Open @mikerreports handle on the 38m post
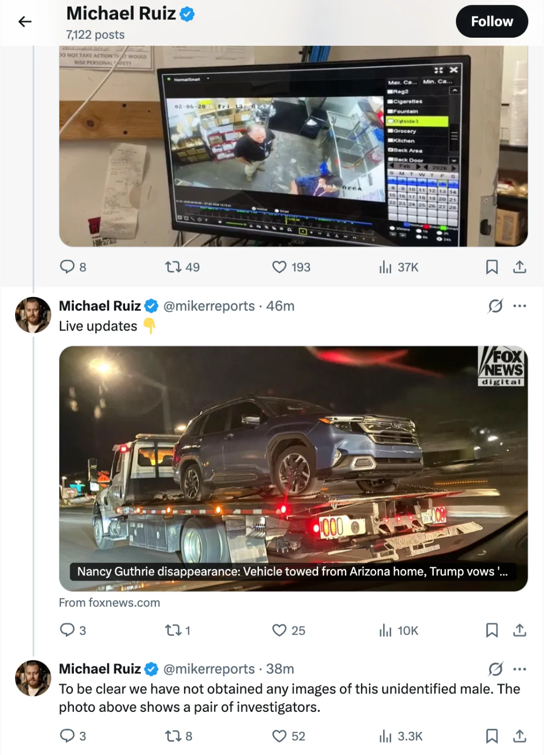This screenshot has height=755, width=560. (x=209, y=669)
